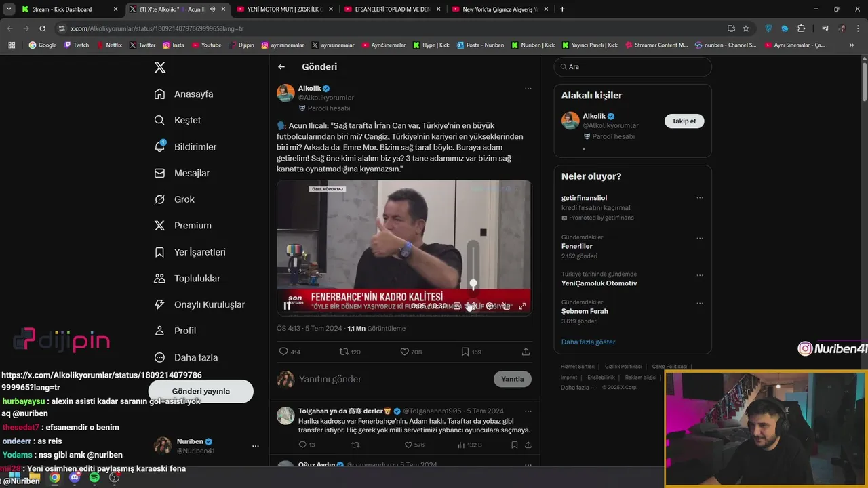Click the Gönderi yayınla button

pos(201,391)
